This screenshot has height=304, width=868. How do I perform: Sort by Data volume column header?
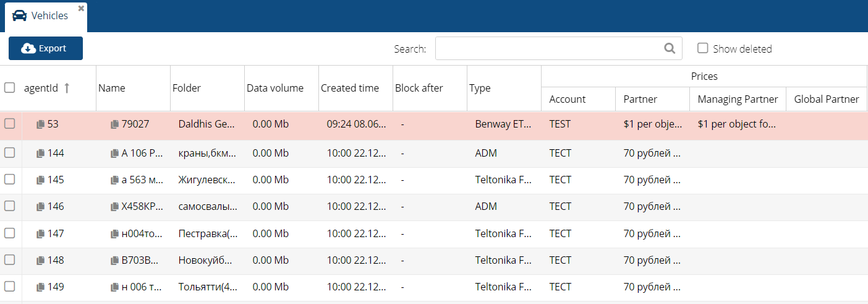[275, 88]
